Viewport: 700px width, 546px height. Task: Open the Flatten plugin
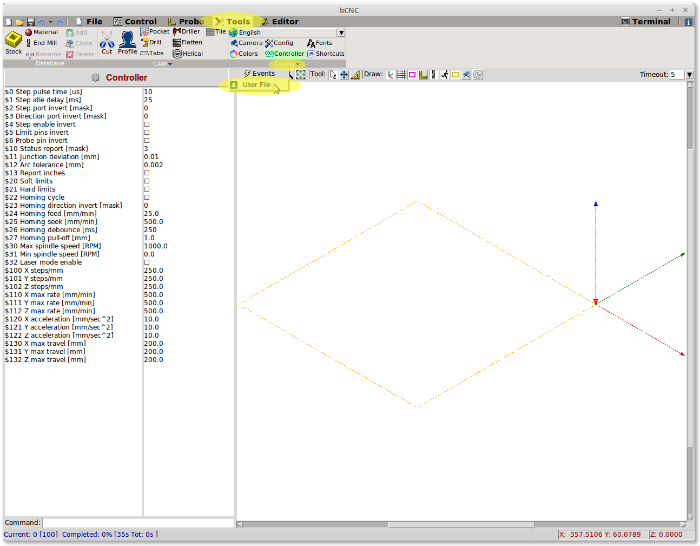pyautogui.click(x=188, y=42)
